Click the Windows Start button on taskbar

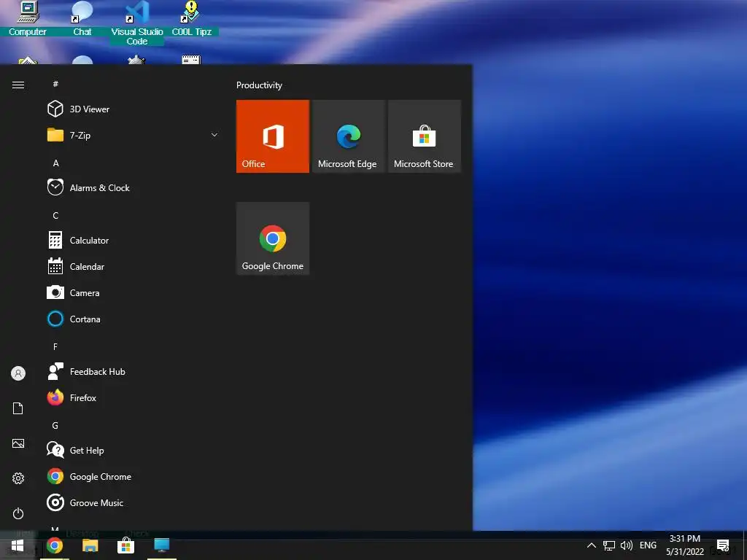coord(18,545)
